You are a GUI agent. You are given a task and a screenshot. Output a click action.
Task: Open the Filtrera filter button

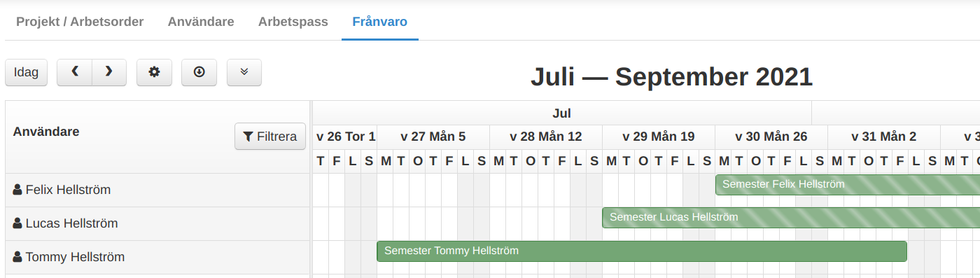coord(270,137)
